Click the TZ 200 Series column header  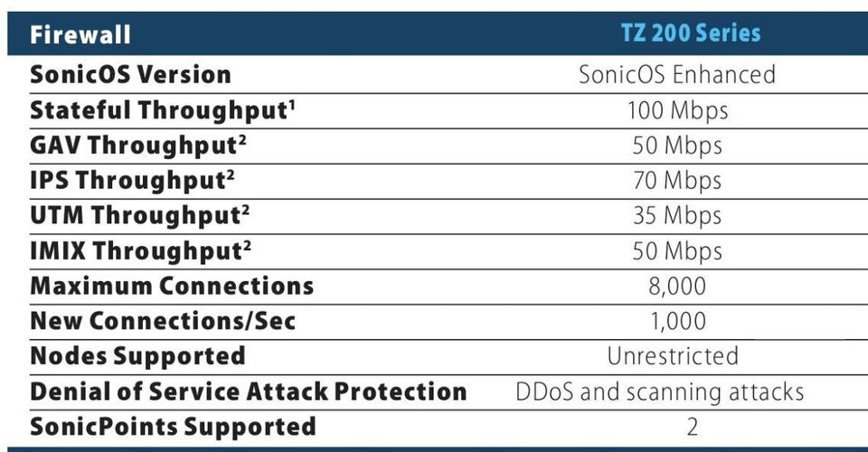(691, 33)
